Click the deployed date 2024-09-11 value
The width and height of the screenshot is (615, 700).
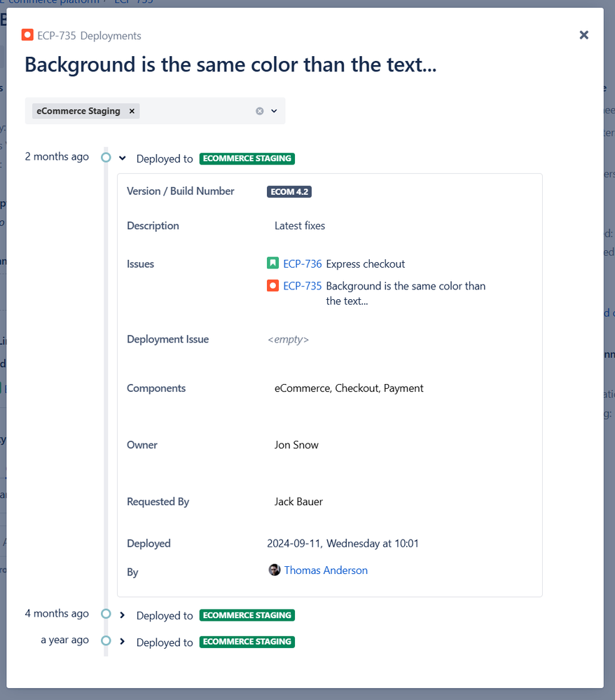coord(343,543)
